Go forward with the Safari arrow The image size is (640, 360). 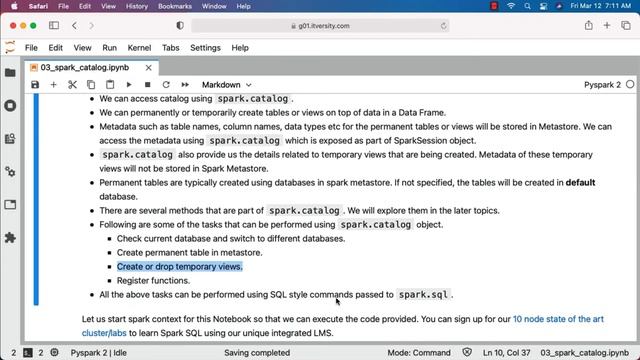coord(91,25)
